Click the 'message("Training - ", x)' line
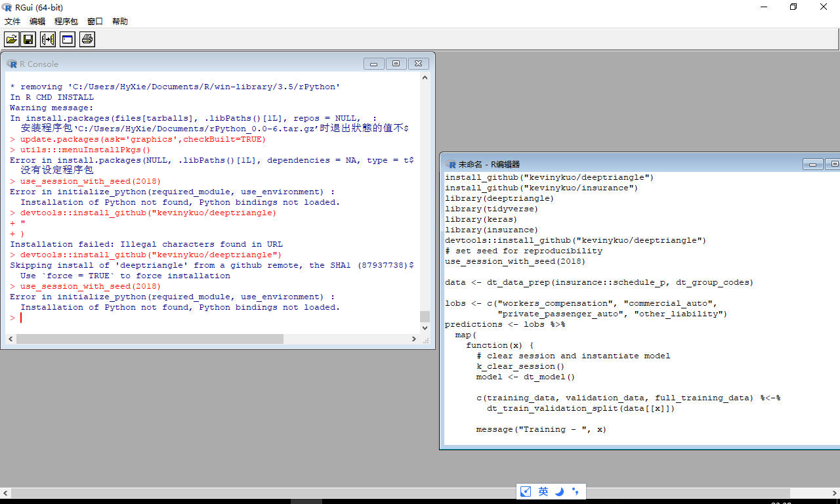 click(542, 429)
